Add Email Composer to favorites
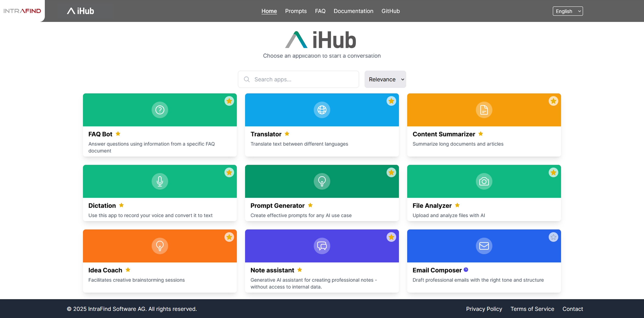The width and height of the screenshot is (644, 318). pos(553,237)
